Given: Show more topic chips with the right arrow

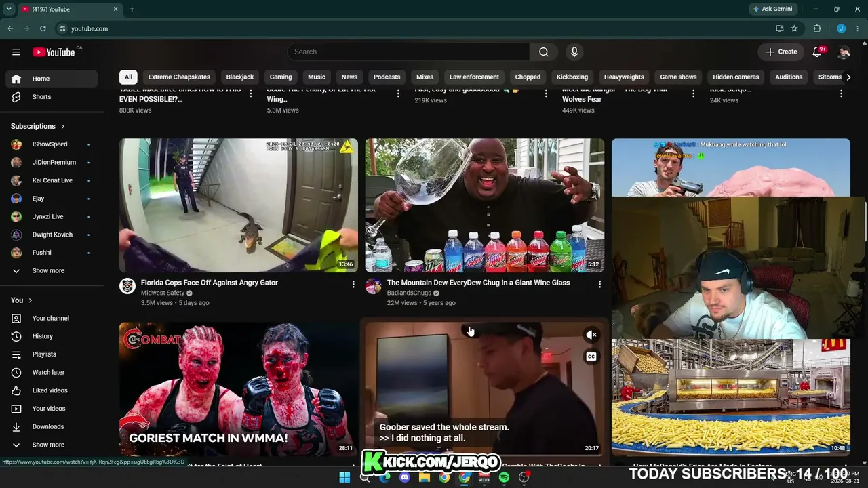Looking at the screenshot, I should tap(848, 77).
